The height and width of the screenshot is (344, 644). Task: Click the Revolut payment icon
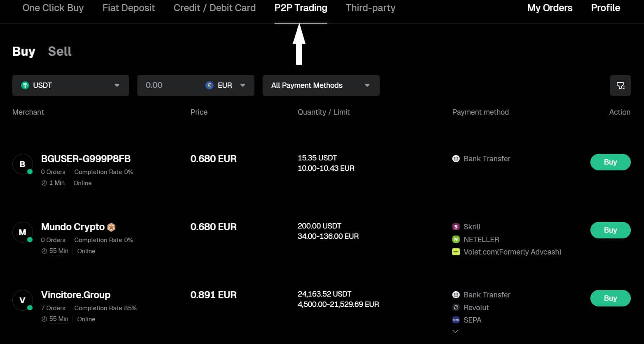pyautogui.click(x=456, y=307)
